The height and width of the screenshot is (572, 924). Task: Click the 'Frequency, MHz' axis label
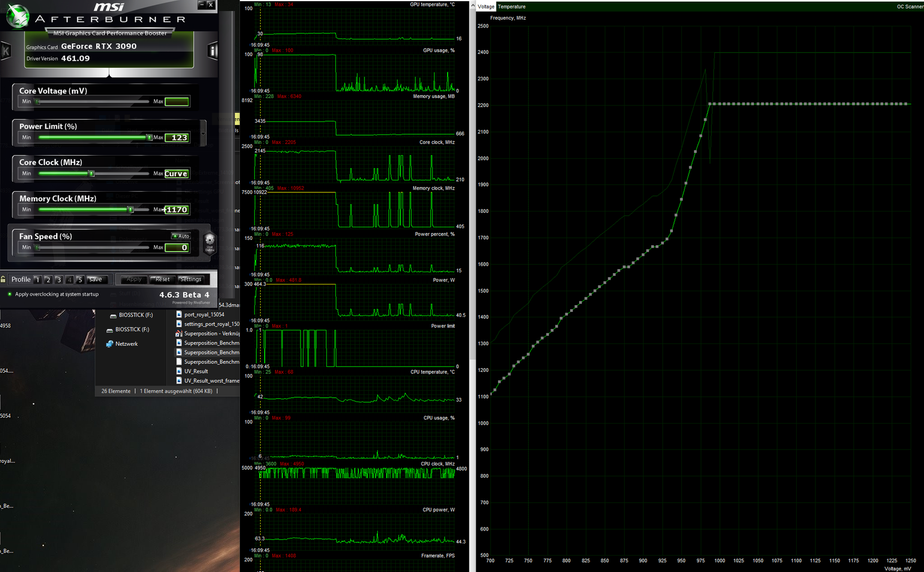coord(508,18)
